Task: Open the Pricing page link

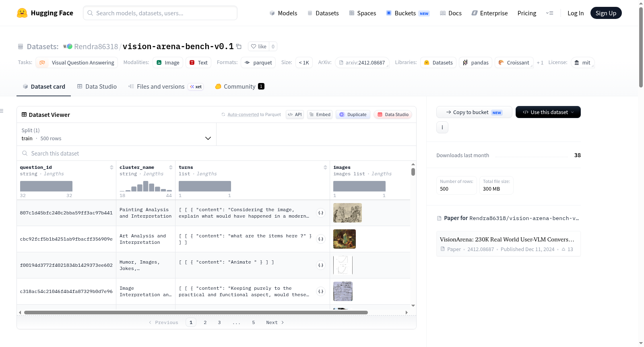Action: [x=527, y=13]
